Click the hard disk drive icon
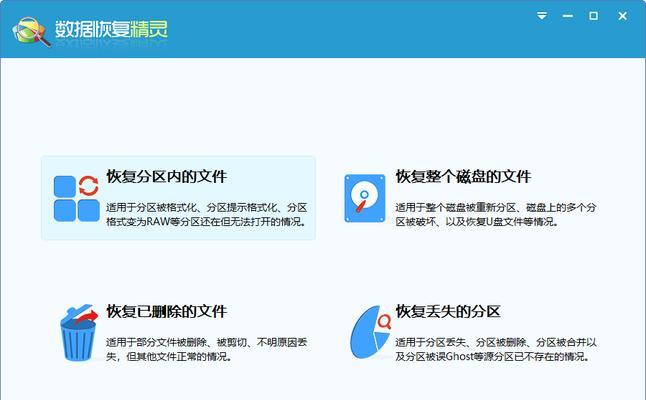This screenshot has width=646, height=400. 365,198
